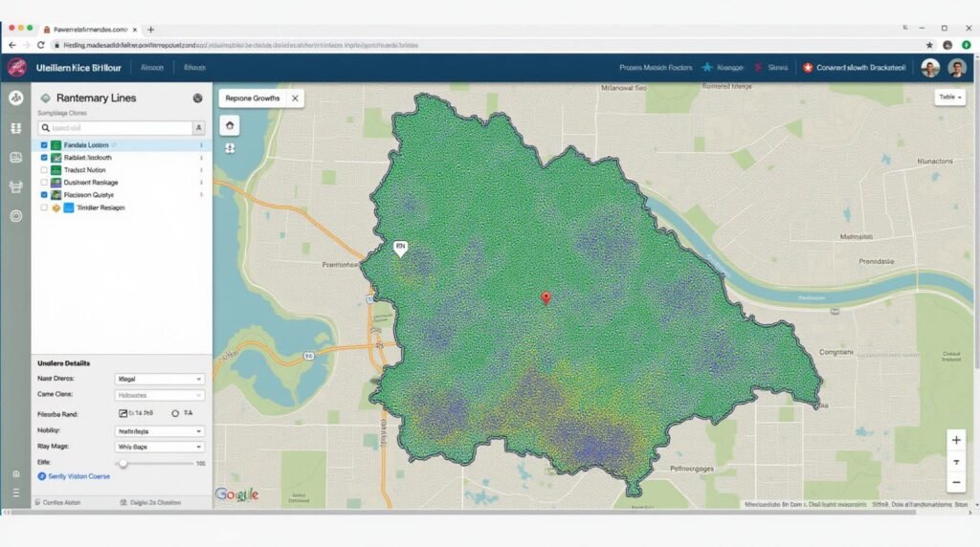The height and width of the screenshot is (547, 980).
Task: Click the blue star Kiengge icon
Action: tap(707, 68)
